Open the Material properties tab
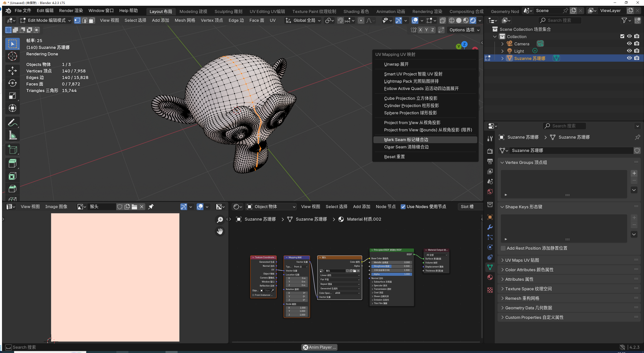The width and height of the screenshot is (644, 353). tap(490, 277)
